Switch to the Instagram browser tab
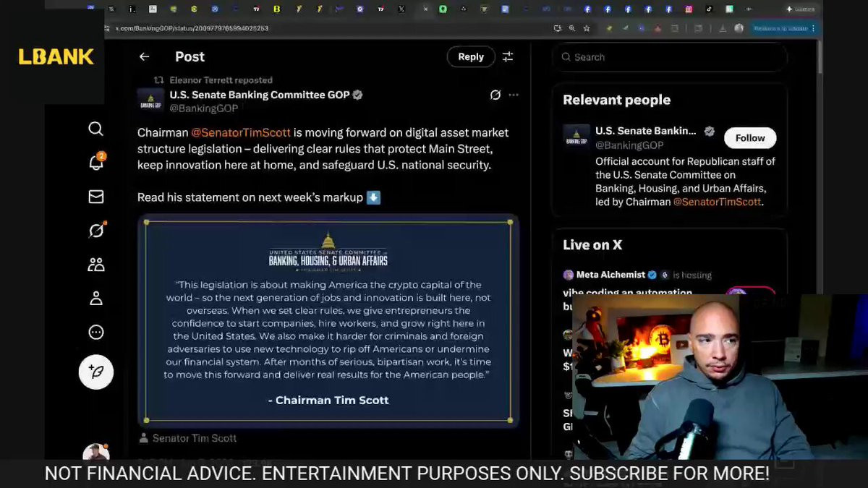 [x=689, y=9]
